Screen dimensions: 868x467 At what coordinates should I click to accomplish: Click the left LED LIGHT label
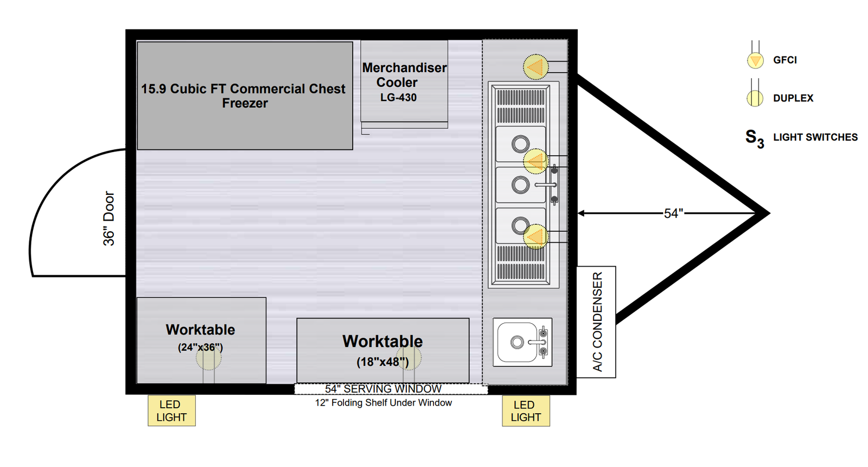tap(171, 411)
